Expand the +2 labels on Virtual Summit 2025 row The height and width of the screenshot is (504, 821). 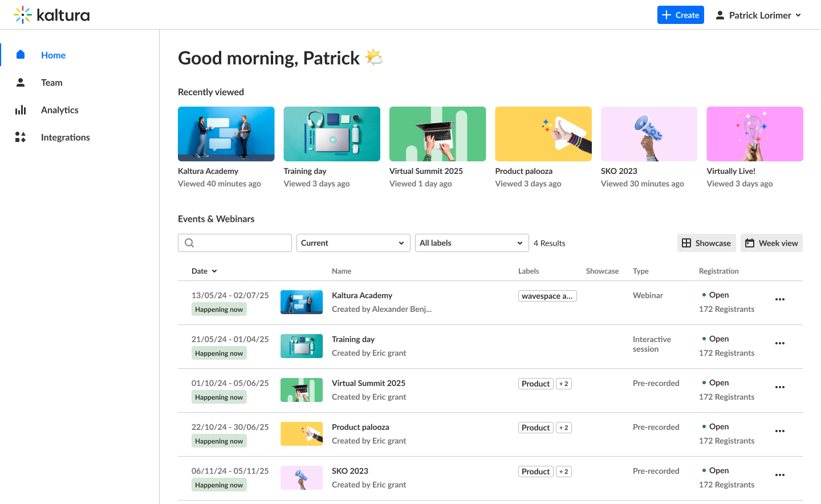coord(564,384)
